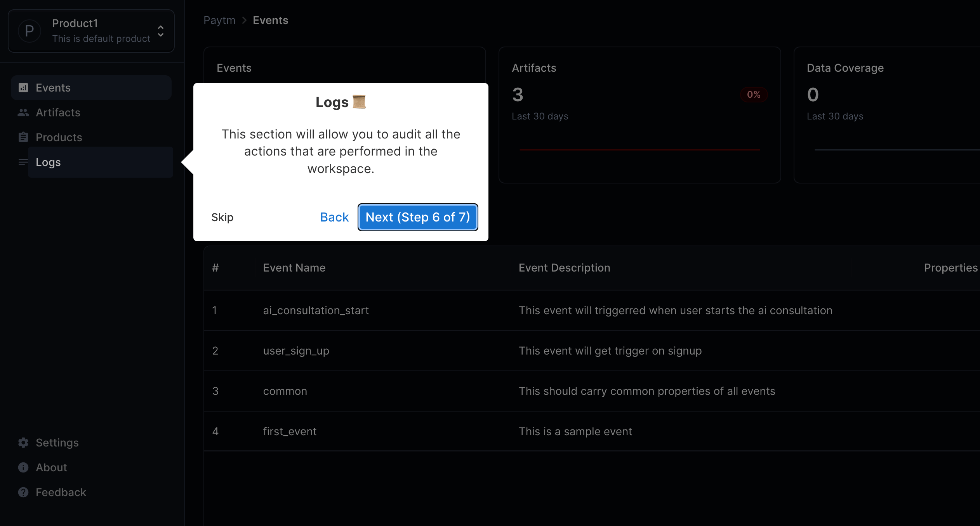The image size is (980, 526).
Task: Click the Events card title
Action: pyautogui.click(x=234, y=68)
